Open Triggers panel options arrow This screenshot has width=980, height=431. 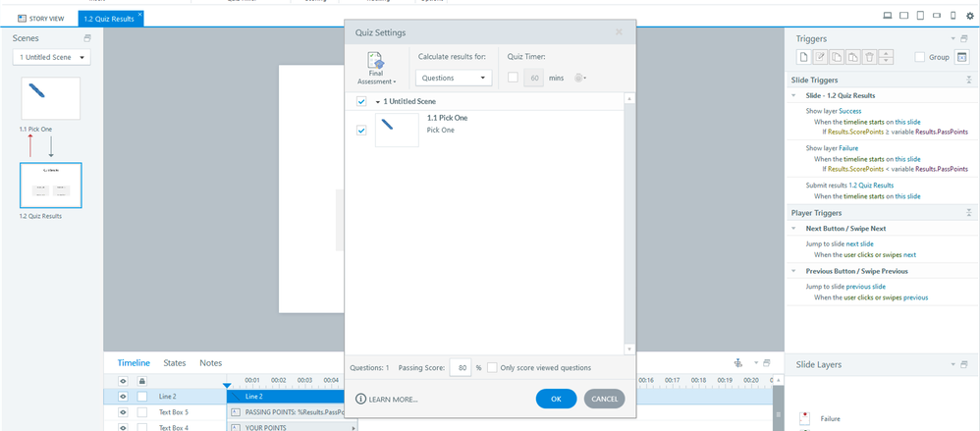click(953, 38)
